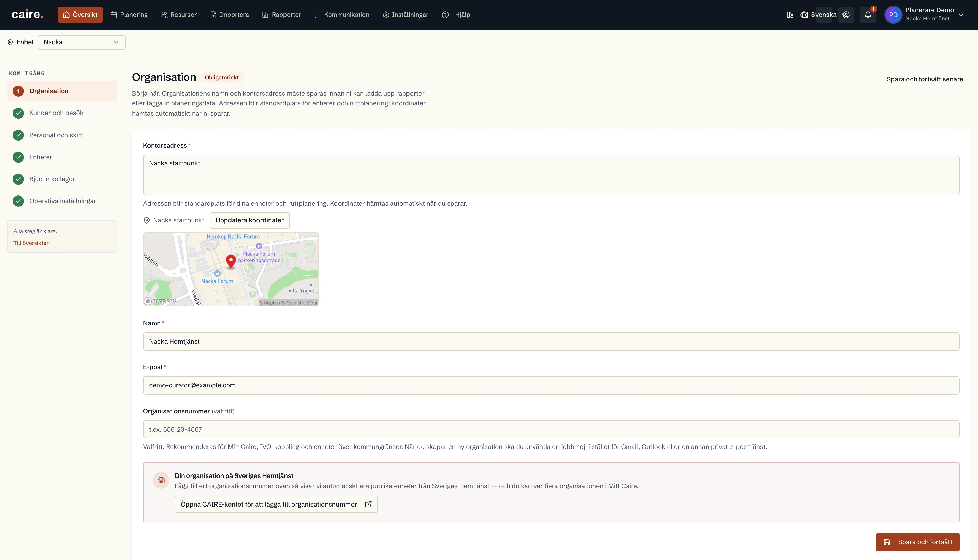The image size is (978, 560).
Task: Click the map preview of Nacka Forum
Action: pyautogui.click(x=231, y=269)
